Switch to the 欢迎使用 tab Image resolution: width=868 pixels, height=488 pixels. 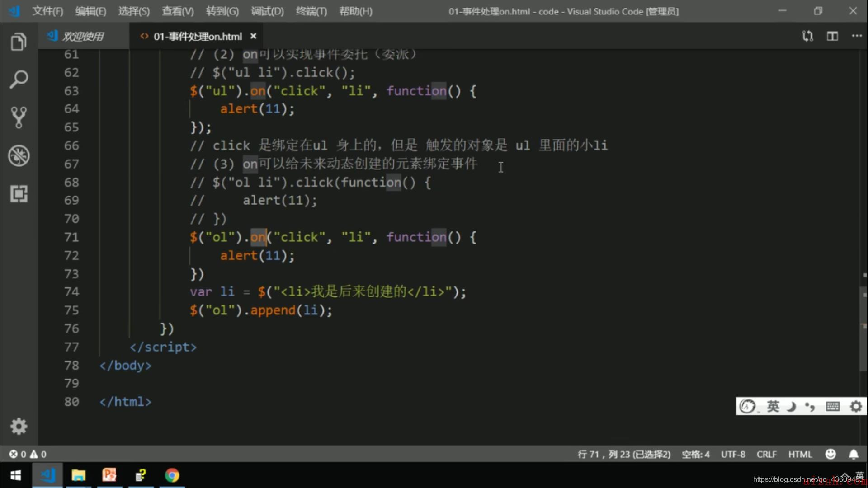[x=84, y=36]
